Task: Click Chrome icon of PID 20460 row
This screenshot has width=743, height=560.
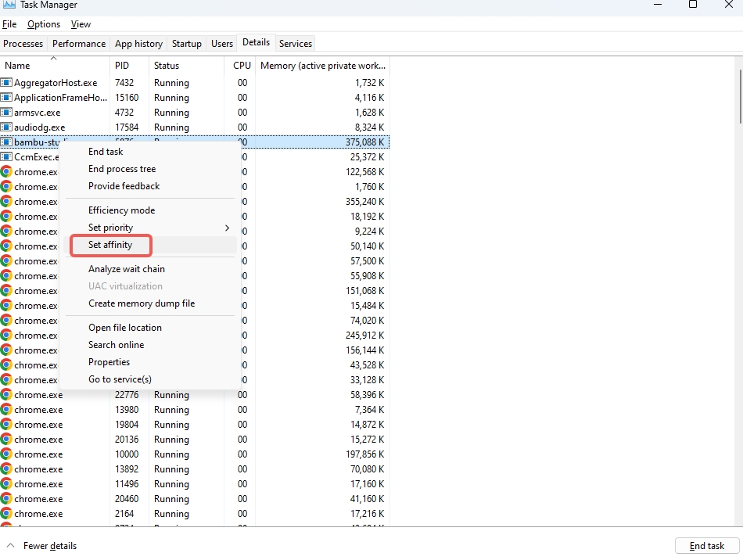Action: (x=6, y=499)
